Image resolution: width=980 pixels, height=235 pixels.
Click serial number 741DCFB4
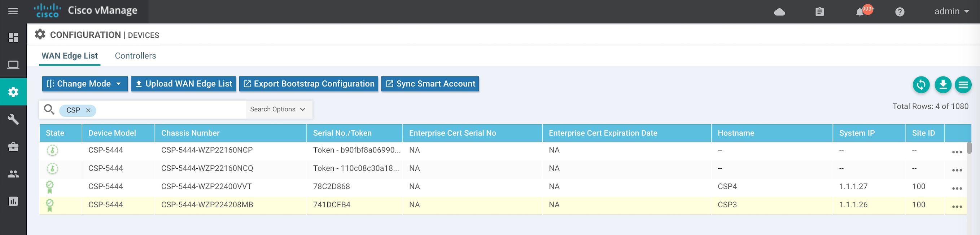[331, 205]
